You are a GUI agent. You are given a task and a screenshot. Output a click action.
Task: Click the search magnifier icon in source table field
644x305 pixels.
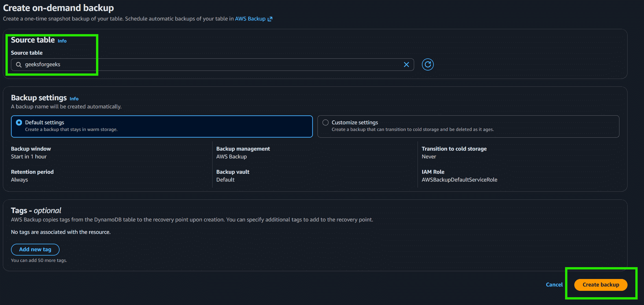click(19, 64)
